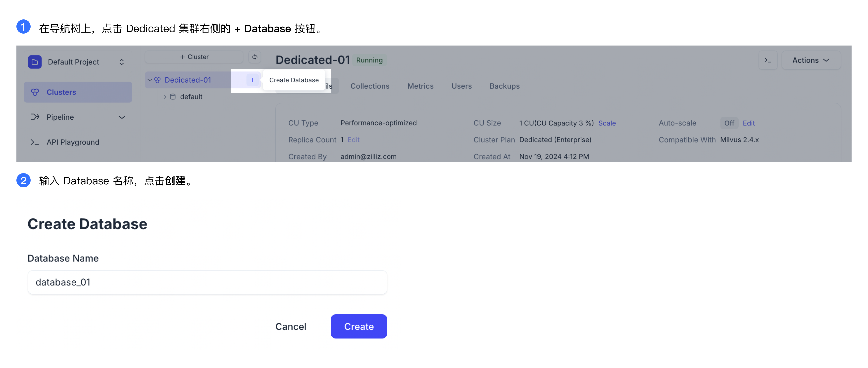Select the Collections tab on cluster
868x368 pixels.
[x=369, y=85]
